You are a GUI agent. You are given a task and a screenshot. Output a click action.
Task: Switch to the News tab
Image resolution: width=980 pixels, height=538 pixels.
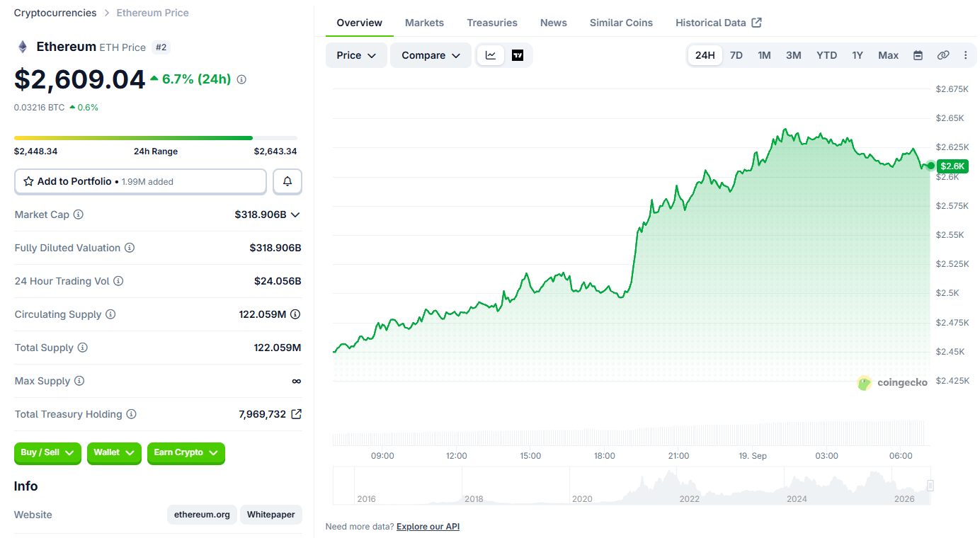point(554,23)
